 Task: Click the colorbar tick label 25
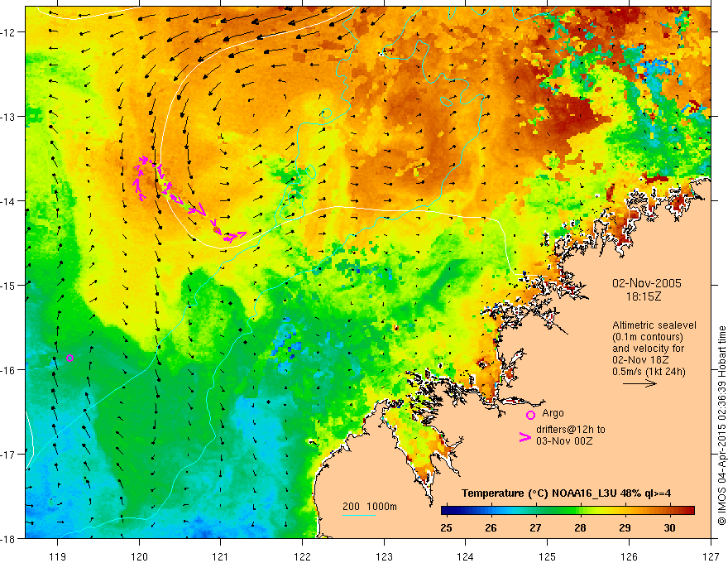pyautogui.click(x=446, y=527)
